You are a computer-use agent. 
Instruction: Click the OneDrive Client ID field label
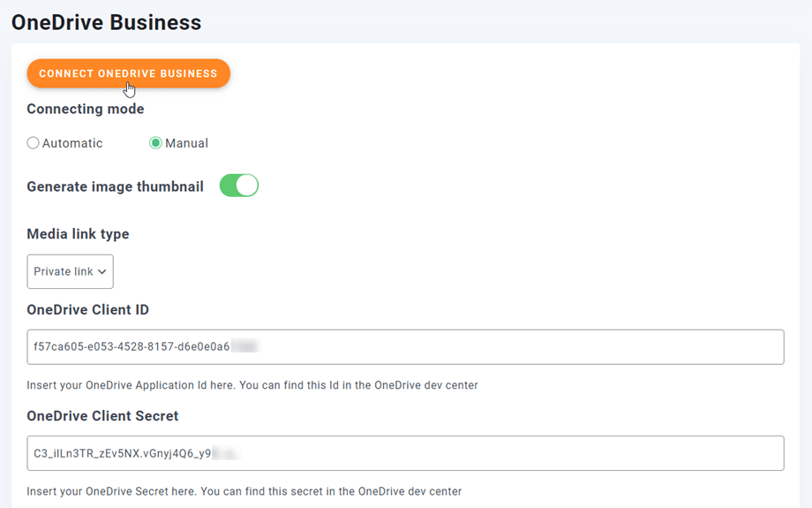[x=88, y=309]
